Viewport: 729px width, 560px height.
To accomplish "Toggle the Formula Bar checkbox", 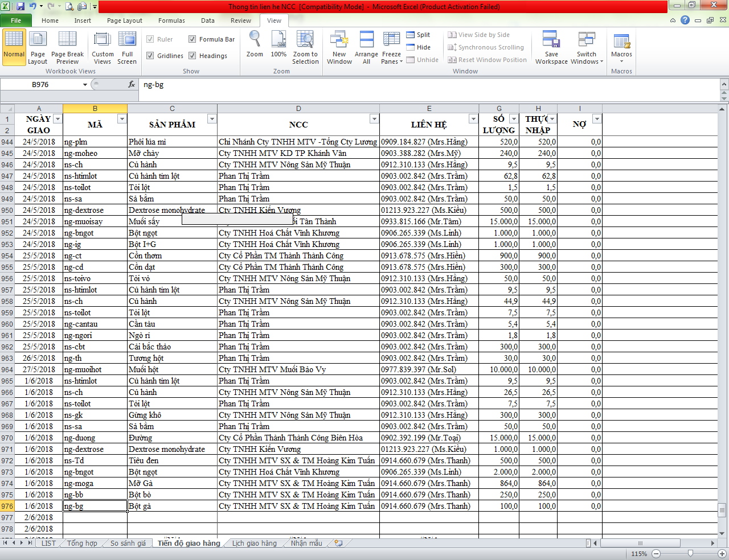I will [193, 39].
